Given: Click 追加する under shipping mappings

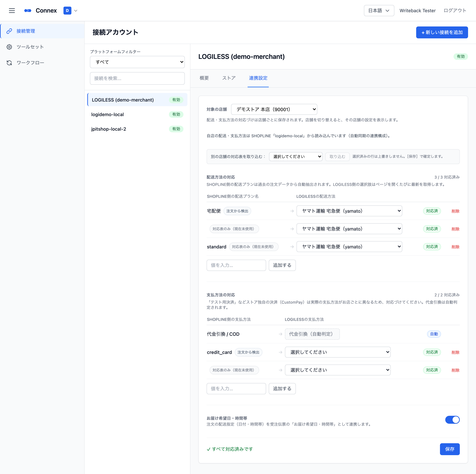Looking at the screenshot, I should (x=282, y=265).
